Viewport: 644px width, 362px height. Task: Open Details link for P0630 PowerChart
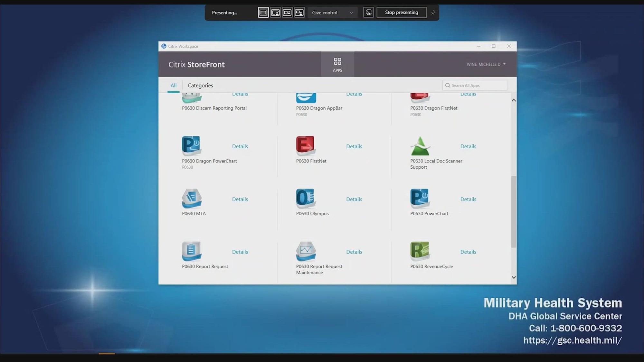coord(468,199)
